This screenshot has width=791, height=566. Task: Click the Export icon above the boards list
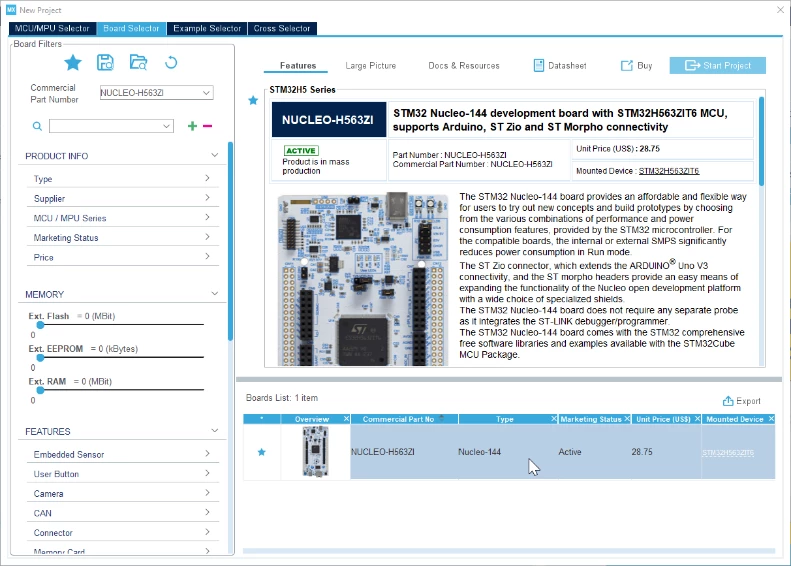click(x=728, y=401)
